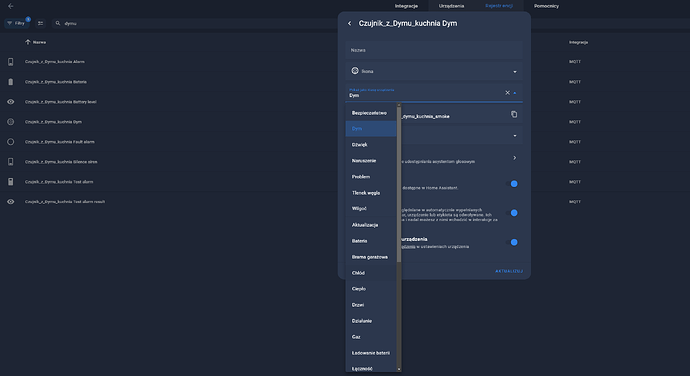Click the remote icon of the Test alarm row
Screen dimensions: 690x376
[11, 182]
